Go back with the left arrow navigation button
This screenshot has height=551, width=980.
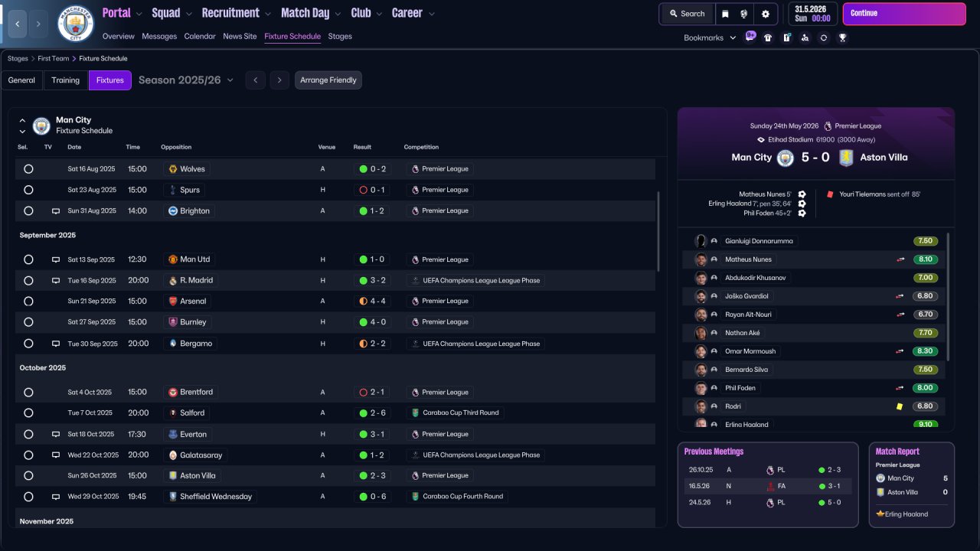[18, 24]
